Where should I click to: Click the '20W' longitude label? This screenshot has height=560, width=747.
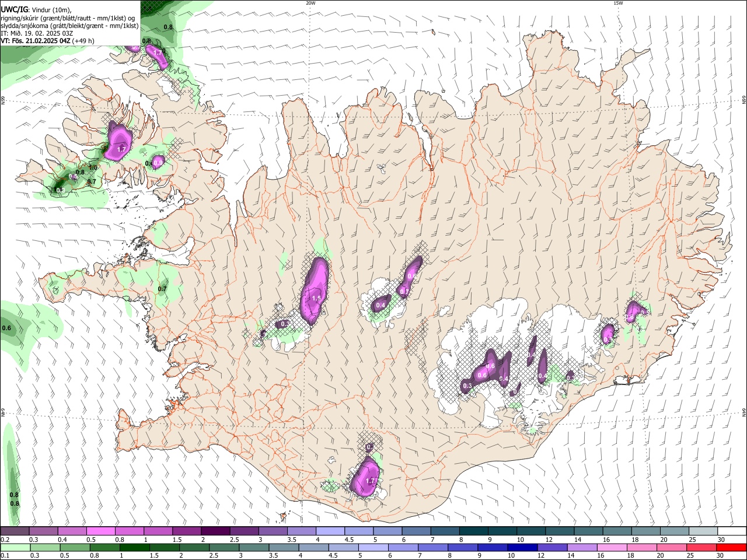(x=310, y=3)
